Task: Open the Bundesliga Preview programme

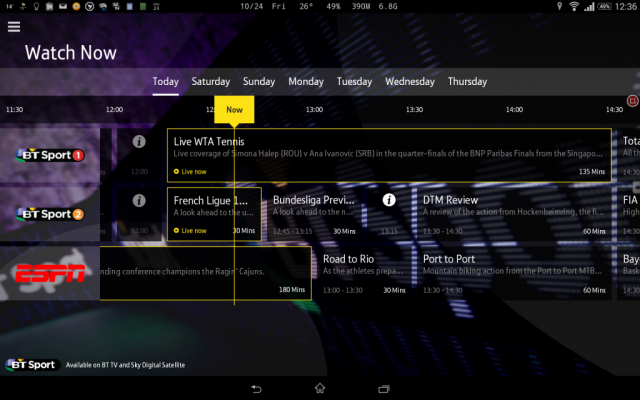Action: (x=314, y=215)
